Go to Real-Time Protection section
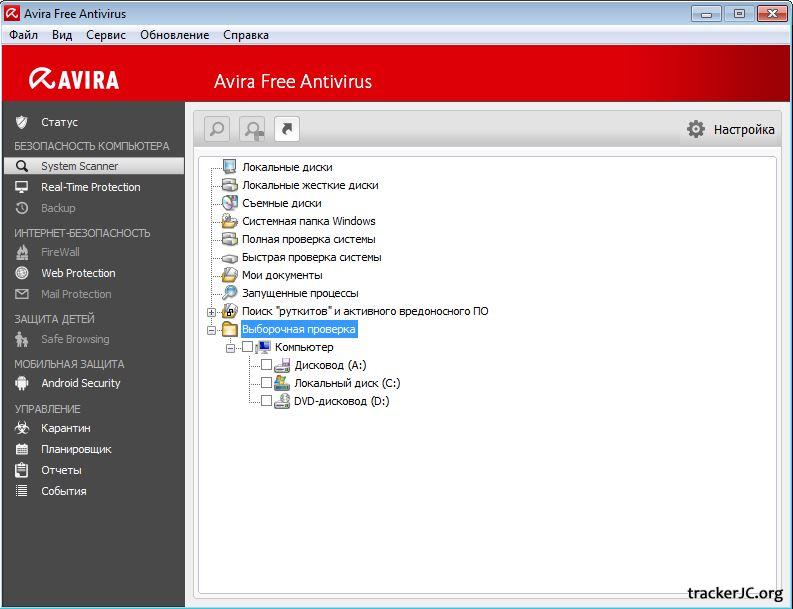 (90, 187)
